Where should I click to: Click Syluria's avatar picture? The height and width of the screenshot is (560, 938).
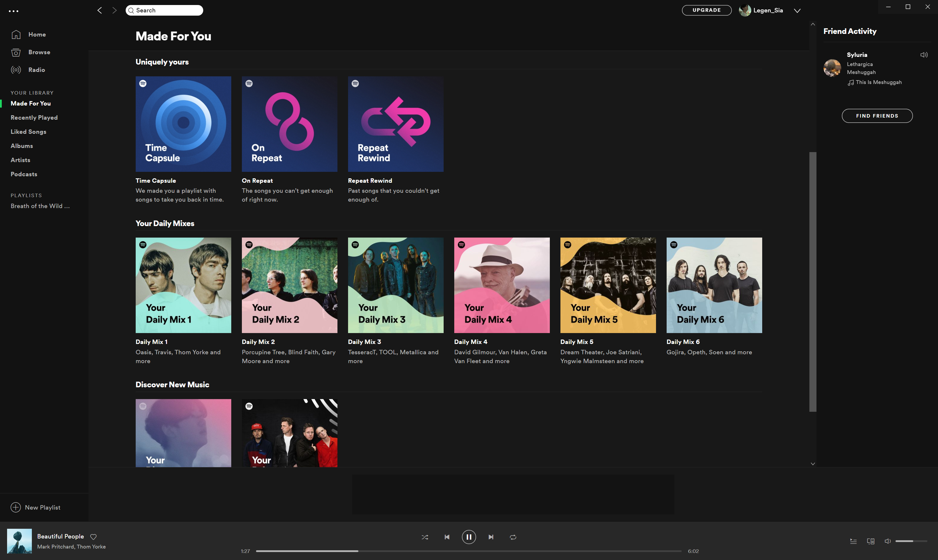(x=832, y=68)
